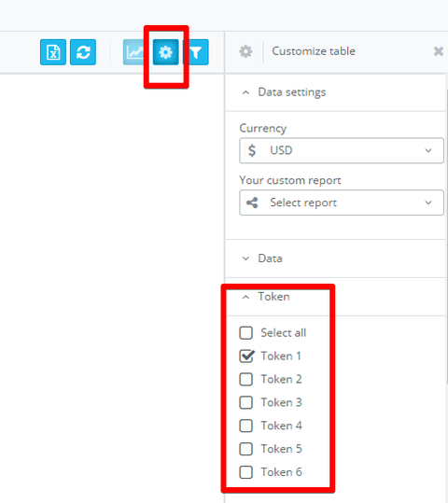Uncheck the Token 1 checkbox
Screen dimensions: 448x503
[x=246, y=356]
